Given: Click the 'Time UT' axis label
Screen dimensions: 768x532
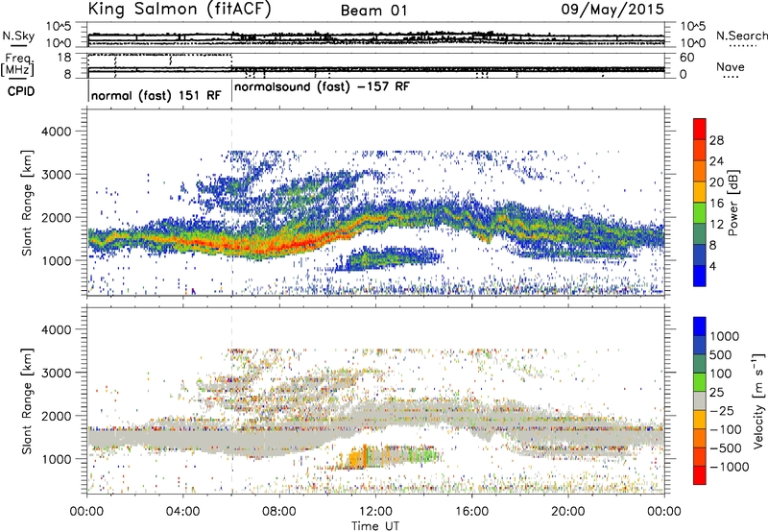Looking at the screenshot, I should coord(375,526).
